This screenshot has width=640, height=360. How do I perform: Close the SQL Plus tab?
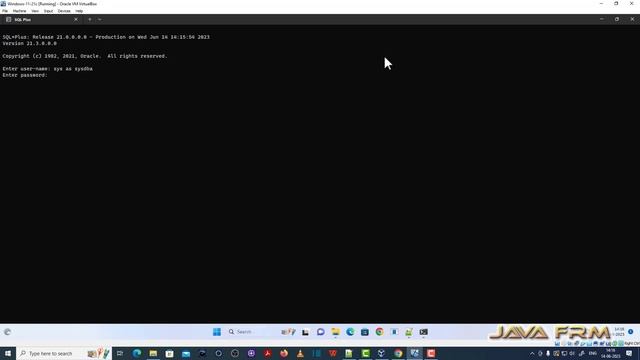[76, 20]
